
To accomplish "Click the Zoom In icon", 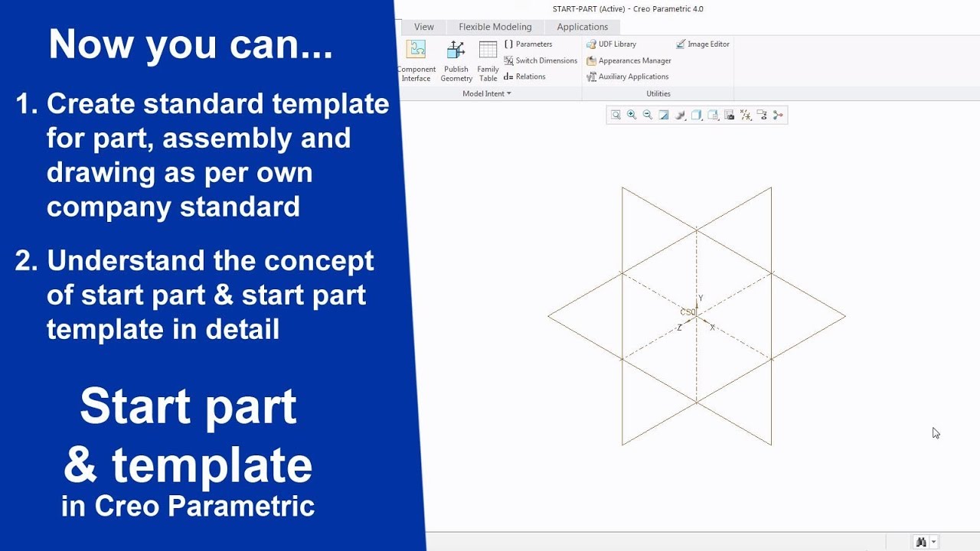I will (x=632, y=116).
